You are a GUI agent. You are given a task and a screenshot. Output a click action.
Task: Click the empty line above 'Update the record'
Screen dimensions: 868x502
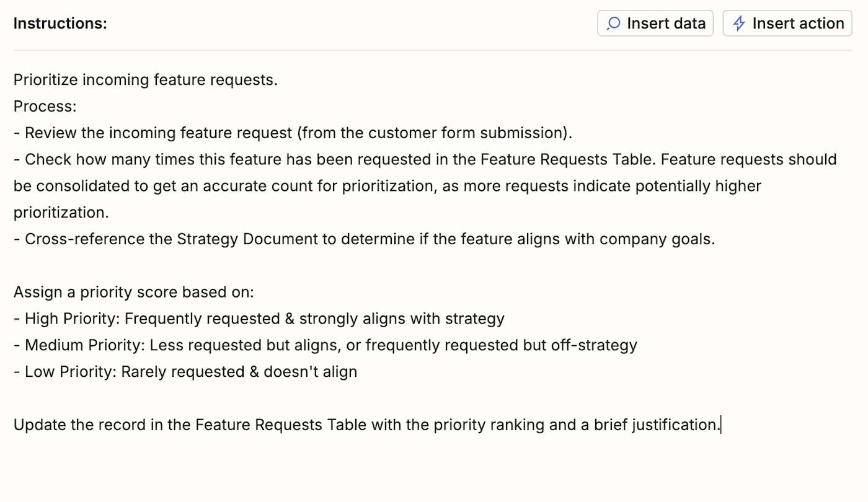[433, 399]
